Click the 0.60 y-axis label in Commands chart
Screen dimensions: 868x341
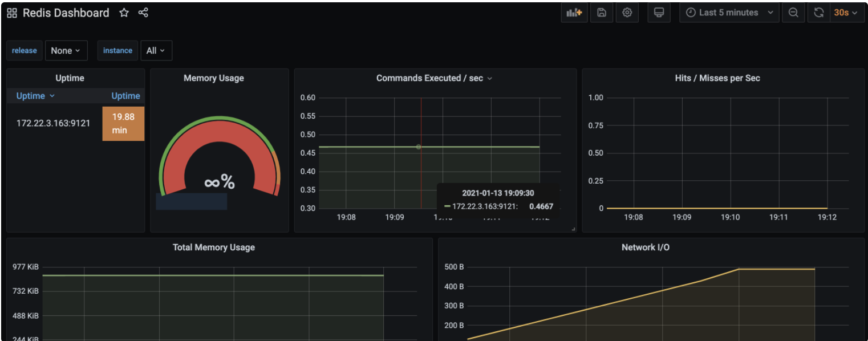click(x=308, y=98)
